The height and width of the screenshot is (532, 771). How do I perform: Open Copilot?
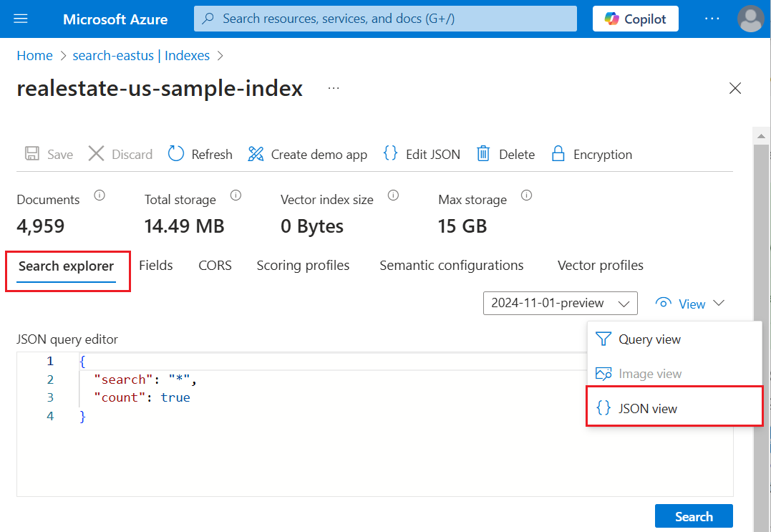tap(635, 19)
